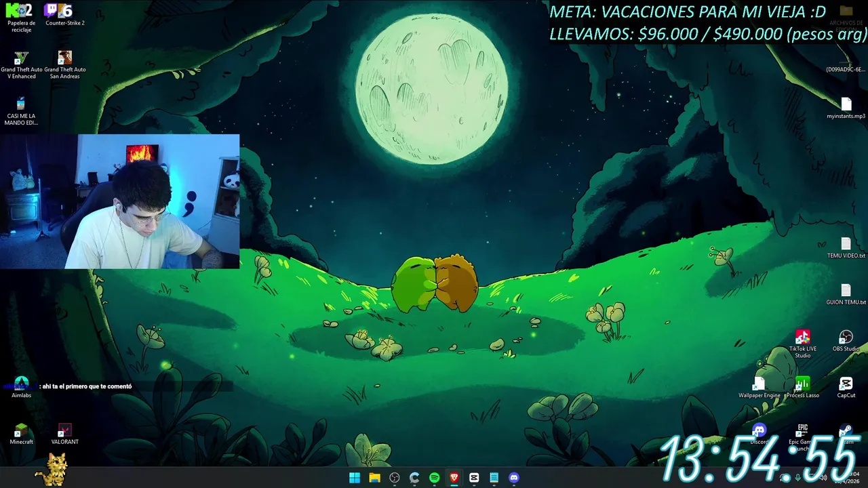Select the ARCHIVOS DE EDICION folder
868x488 pixels.
(x=846, y=16)
